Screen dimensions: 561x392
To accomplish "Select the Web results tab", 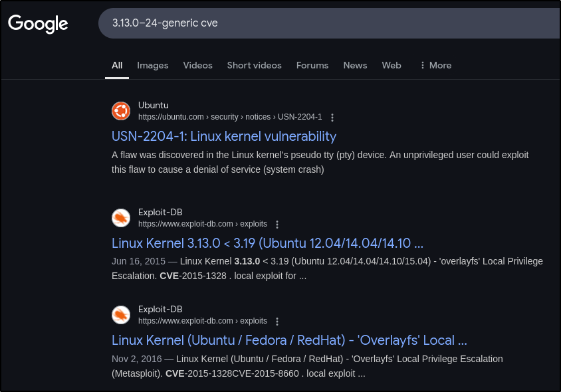I will click(392, 65).
